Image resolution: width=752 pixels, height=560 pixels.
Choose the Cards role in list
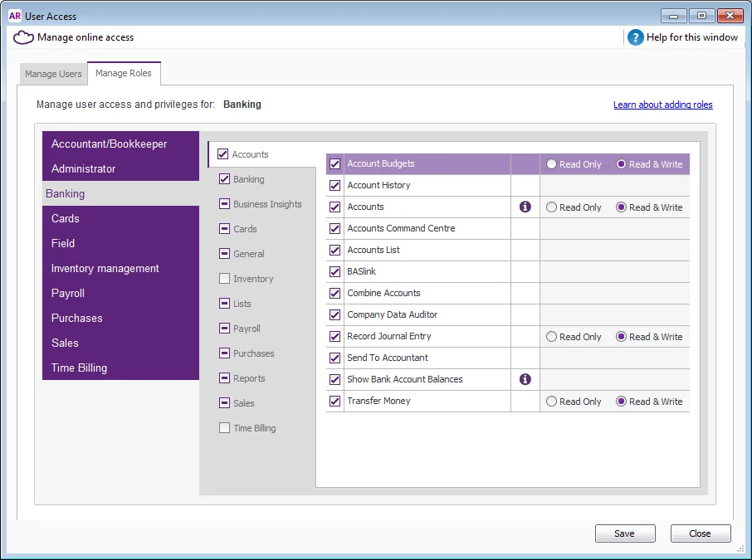[x=120, y=219]
